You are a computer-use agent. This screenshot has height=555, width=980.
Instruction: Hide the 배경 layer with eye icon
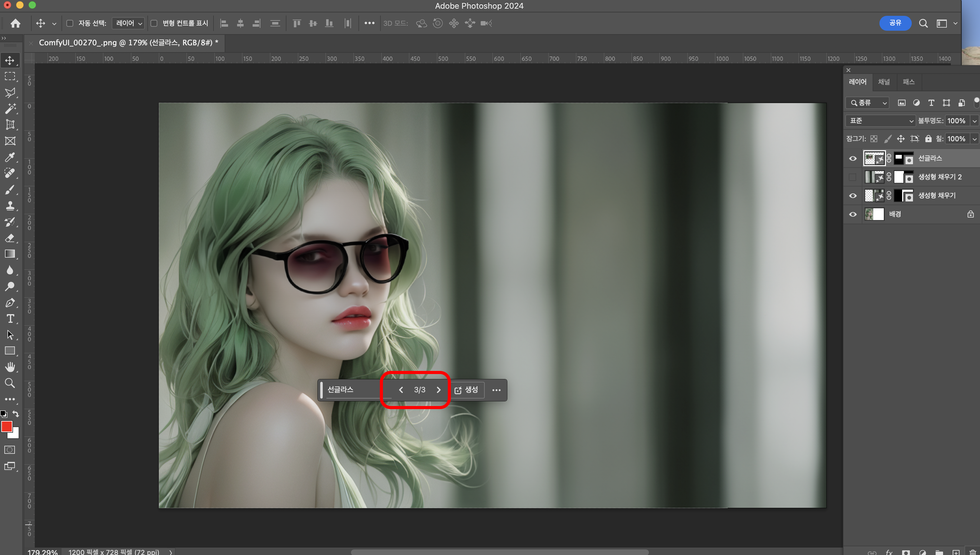point(853,214)
